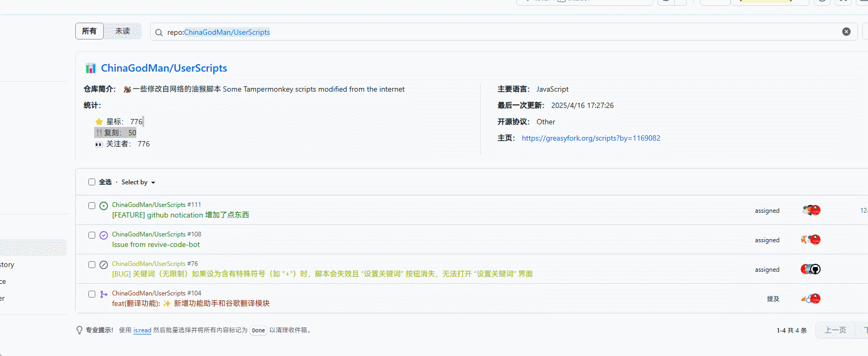Tick the checkbox for notification #111

pyautogui.click(x=92, y=206)
